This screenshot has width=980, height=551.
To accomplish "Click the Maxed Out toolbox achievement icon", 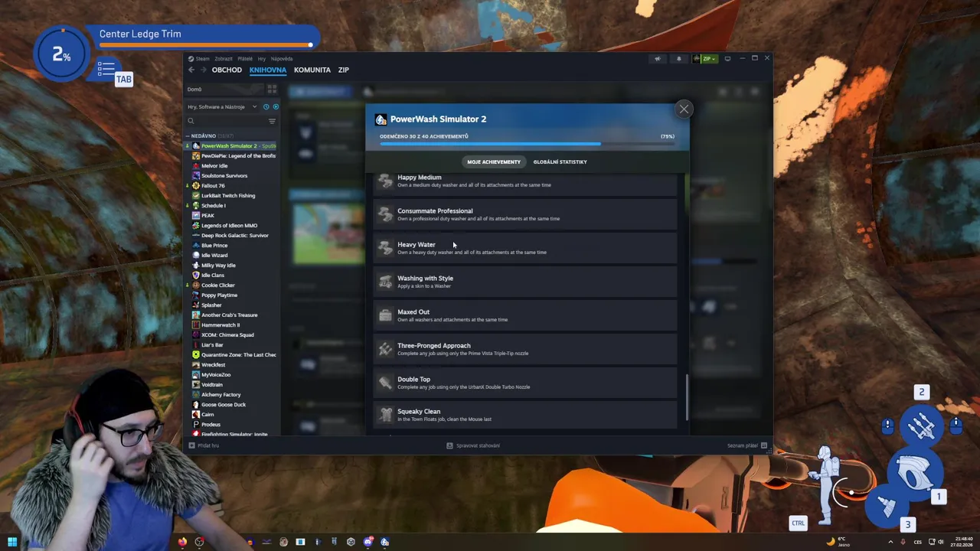I will 385,315.
